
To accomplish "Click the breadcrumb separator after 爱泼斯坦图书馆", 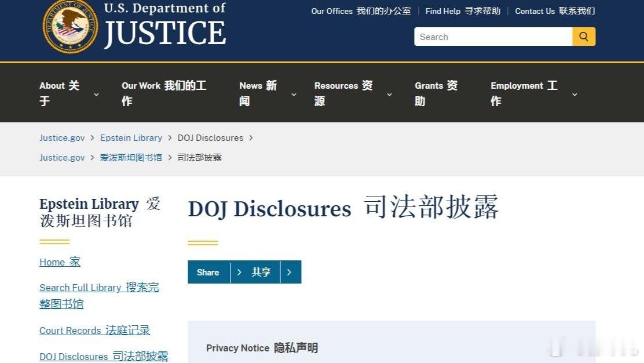I will [x=169, y=157].
